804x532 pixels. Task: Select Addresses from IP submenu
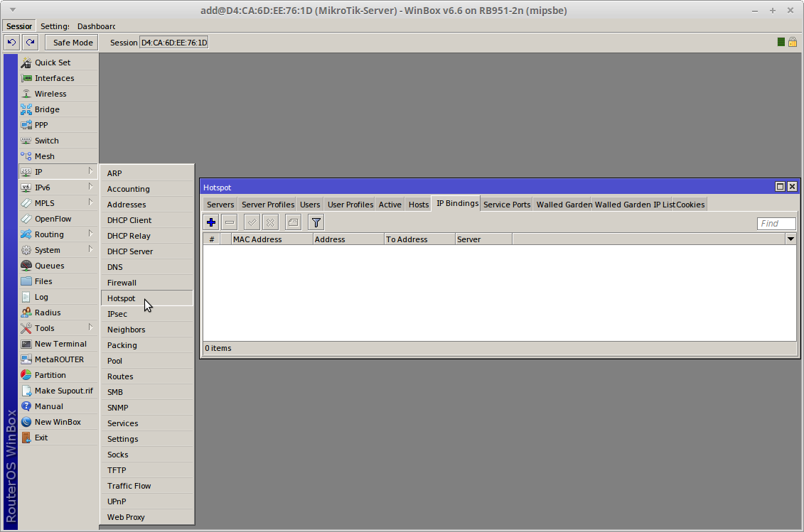point(147,205)
